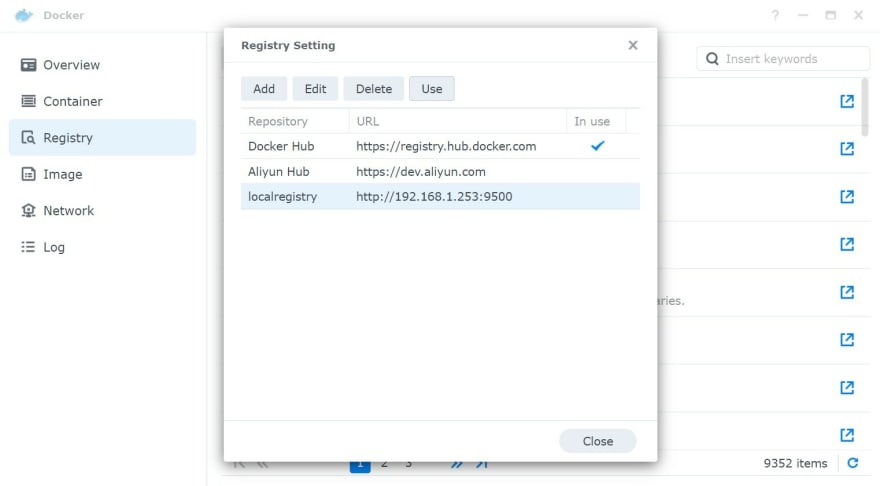Click the In use column header
880x486 pixels.
click(x=596, y=121)
